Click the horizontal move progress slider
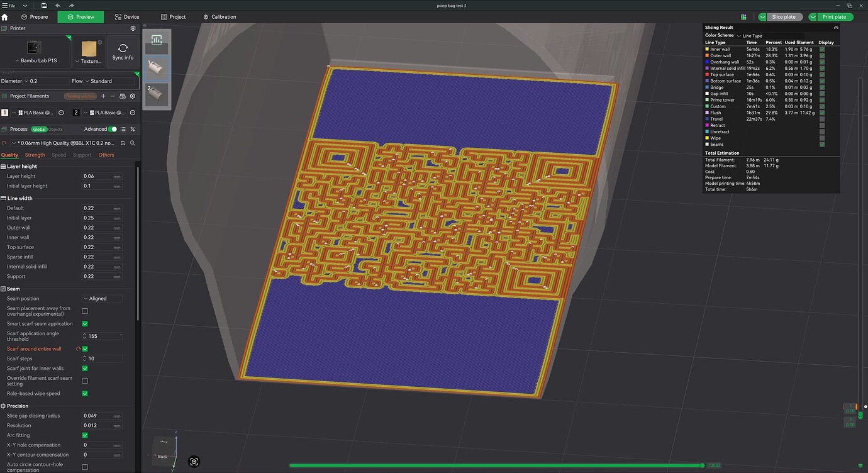The width and height of the screenshot is (868, 473). point(496,465)
